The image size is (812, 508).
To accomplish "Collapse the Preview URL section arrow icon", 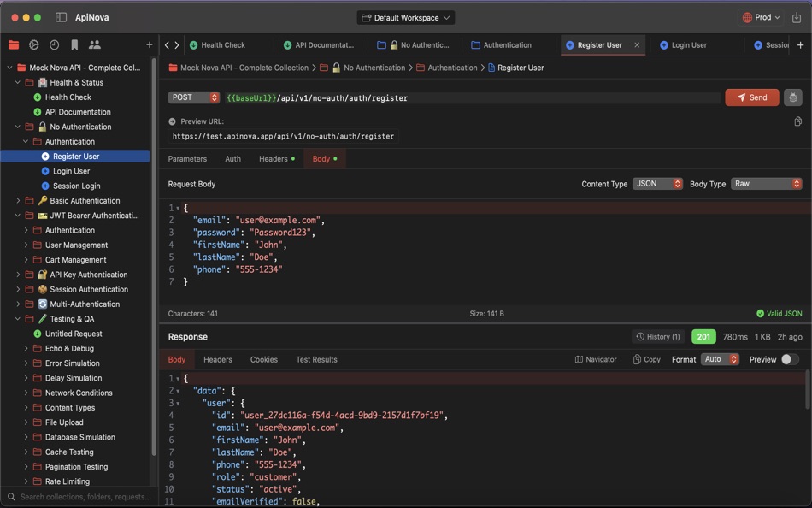I will [172, 121].
